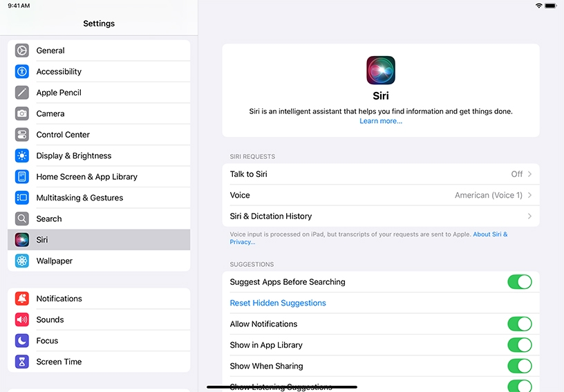Viewport: 564px width, 392px height.
Task: Disable Suggest Apps Before Searching
Action: pyautogui.click(x=519, y=282)
